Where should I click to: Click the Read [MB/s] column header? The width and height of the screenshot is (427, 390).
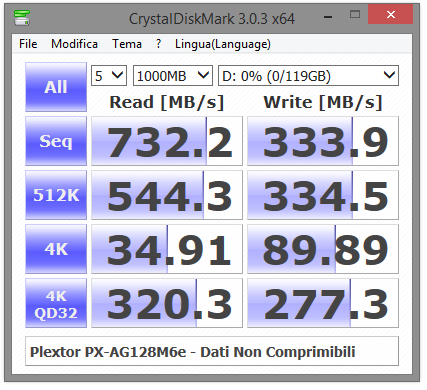pos(167,102)
